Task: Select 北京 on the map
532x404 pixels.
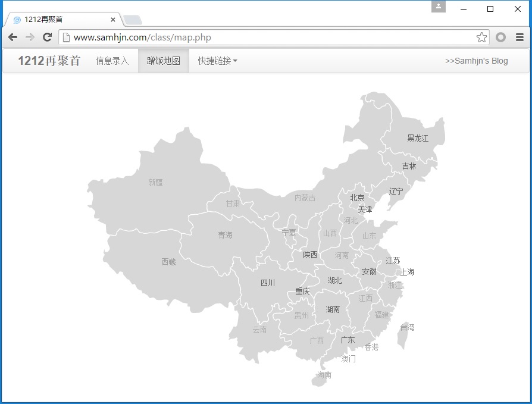Action: pyautogui.click(x=357, y=198)
